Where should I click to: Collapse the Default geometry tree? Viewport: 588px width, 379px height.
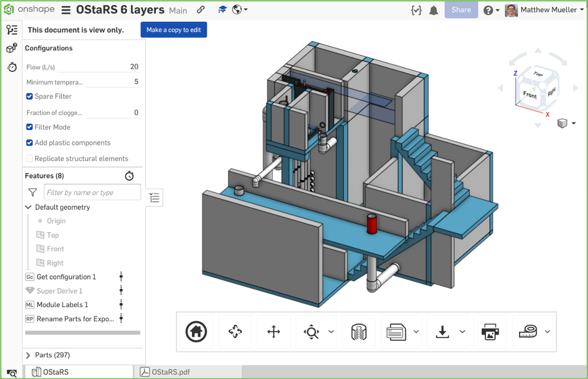coord(28,207)
